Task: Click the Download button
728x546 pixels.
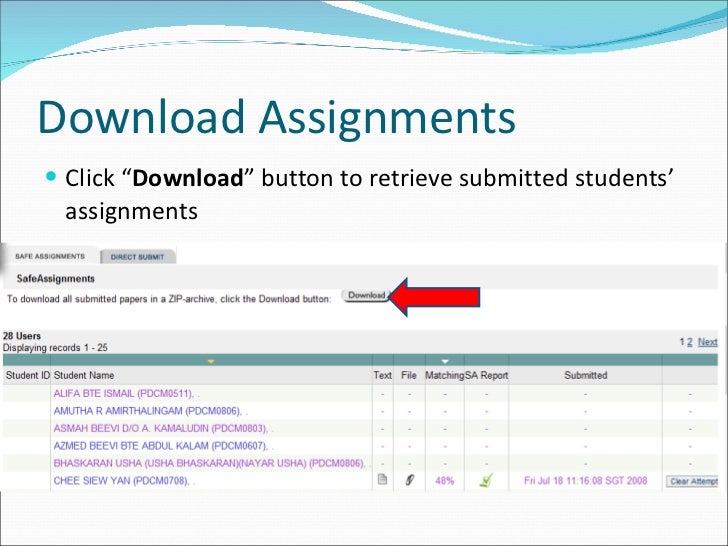Action: [367, 295]
